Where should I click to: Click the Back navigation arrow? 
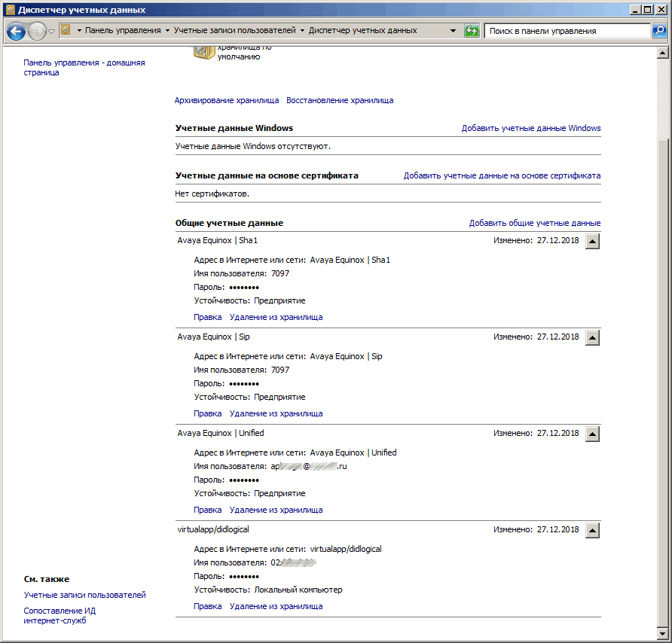tap(17, 31)
